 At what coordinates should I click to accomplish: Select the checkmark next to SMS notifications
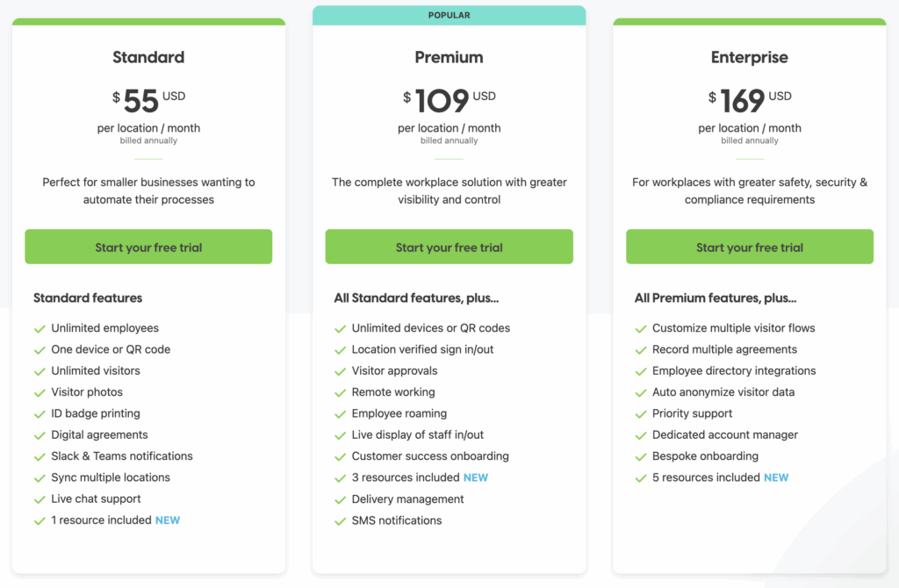pyautogui.click(x=341, y=520)
